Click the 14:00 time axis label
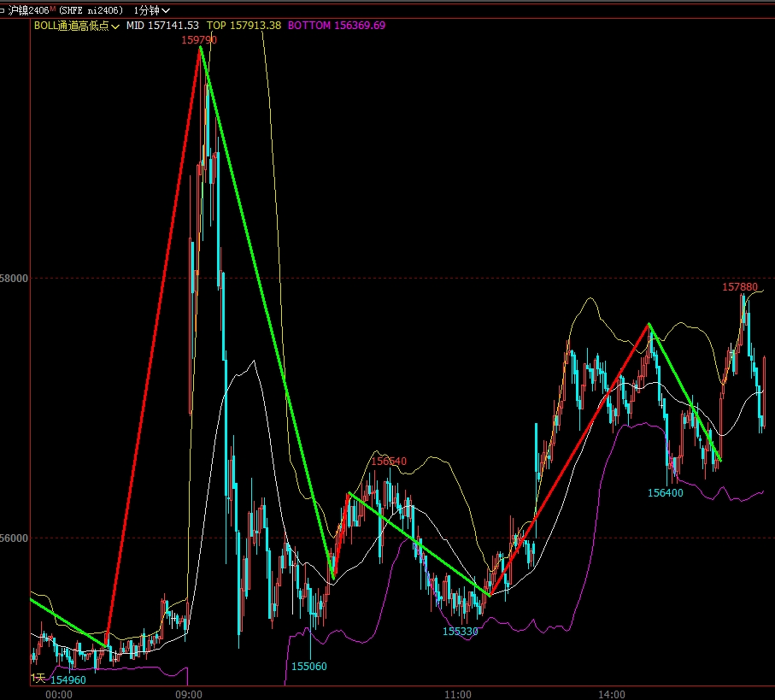775x700 pixels. tap(612, 693)
